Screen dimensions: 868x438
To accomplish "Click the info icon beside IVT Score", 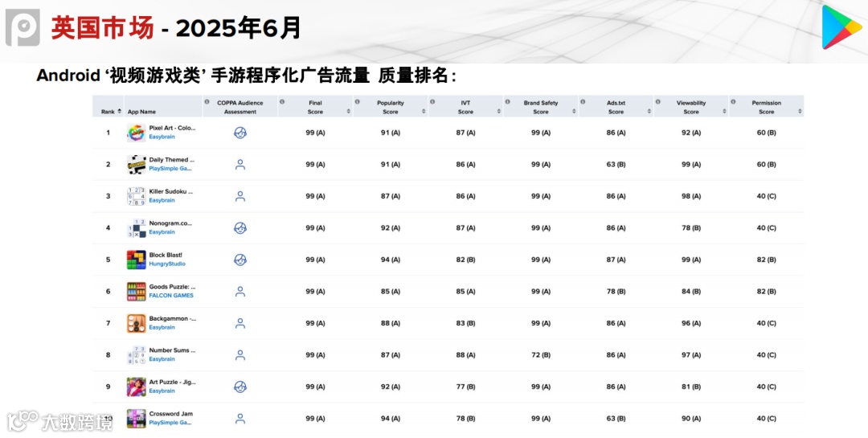I will click(432, 102).
